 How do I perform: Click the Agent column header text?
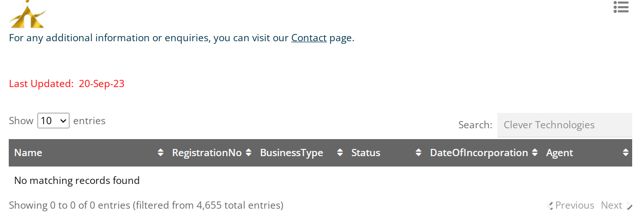(x=560, y=153)
